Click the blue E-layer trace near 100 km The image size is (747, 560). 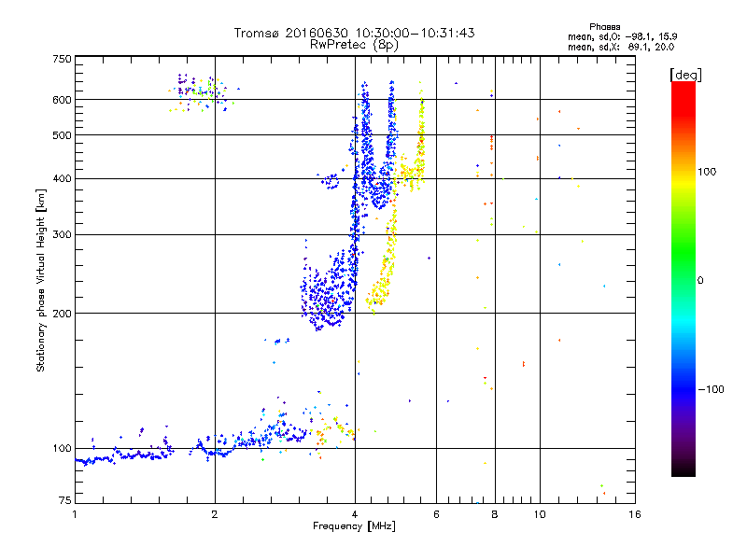tap(143, 455)
